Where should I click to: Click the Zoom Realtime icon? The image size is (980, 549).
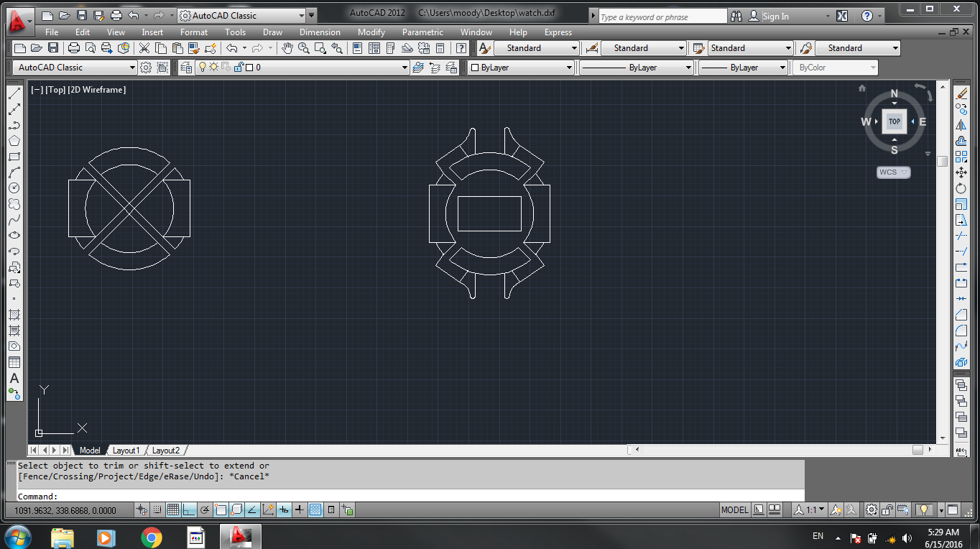pos(304,48)
